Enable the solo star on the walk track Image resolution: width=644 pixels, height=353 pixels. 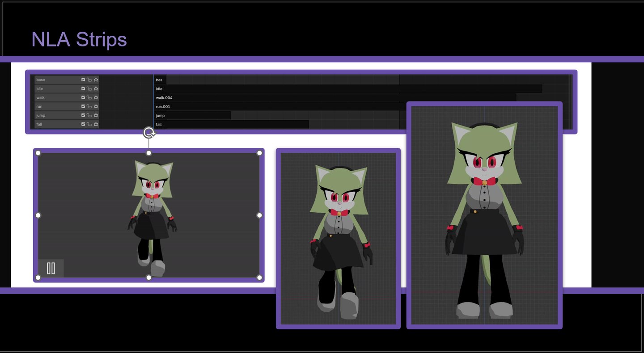tap(96, 97)
